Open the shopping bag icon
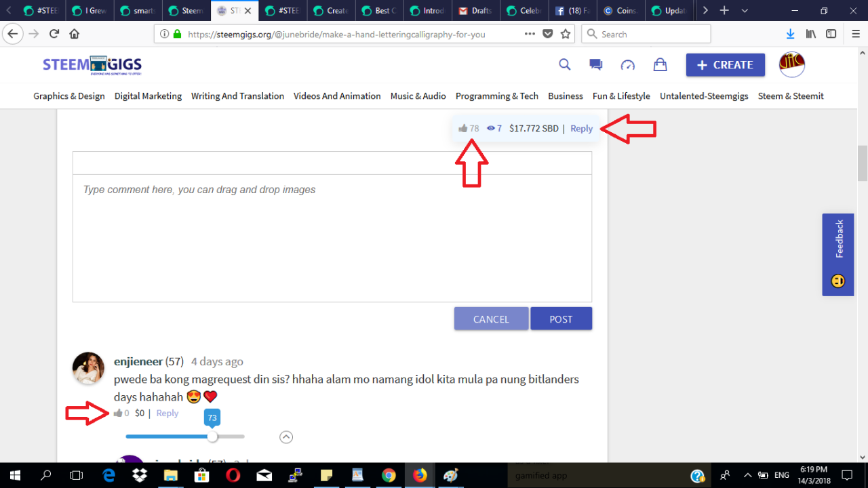The height and width of the screenshot is (488, 868). pos(659,64)
